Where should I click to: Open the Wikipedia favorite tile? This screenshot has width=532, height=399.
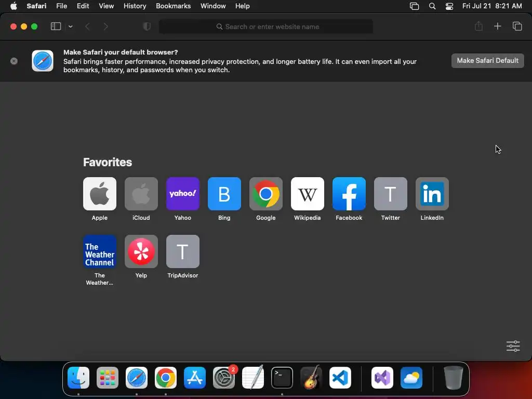tap(308, 194)
